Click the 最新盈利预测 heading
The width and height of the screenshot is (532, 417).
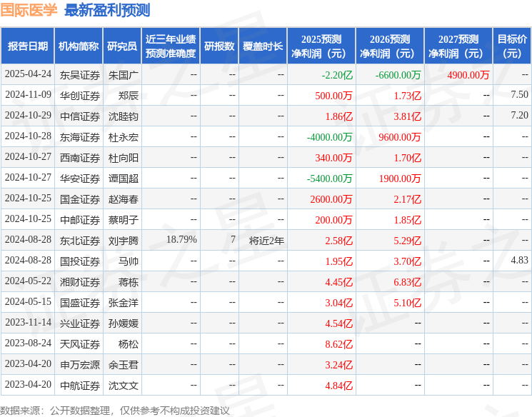(x=107, y=10)
